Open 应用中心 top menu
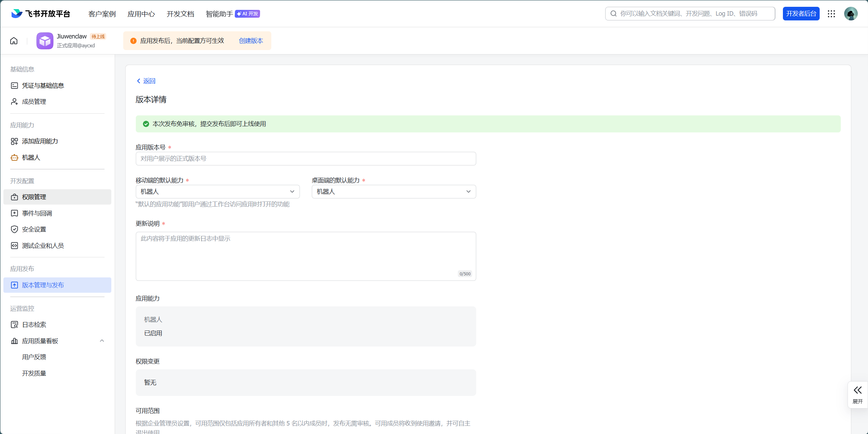Image resolution: width=868 pixels, height=434 pixels. (x=141, y=14)
